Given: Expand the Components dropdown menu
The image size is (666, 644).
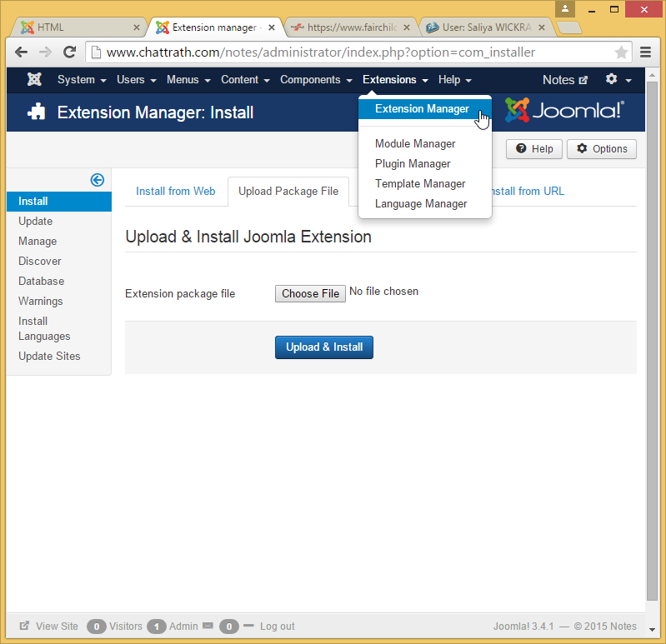Looking at the screenshot, I should tap(316, 80).
